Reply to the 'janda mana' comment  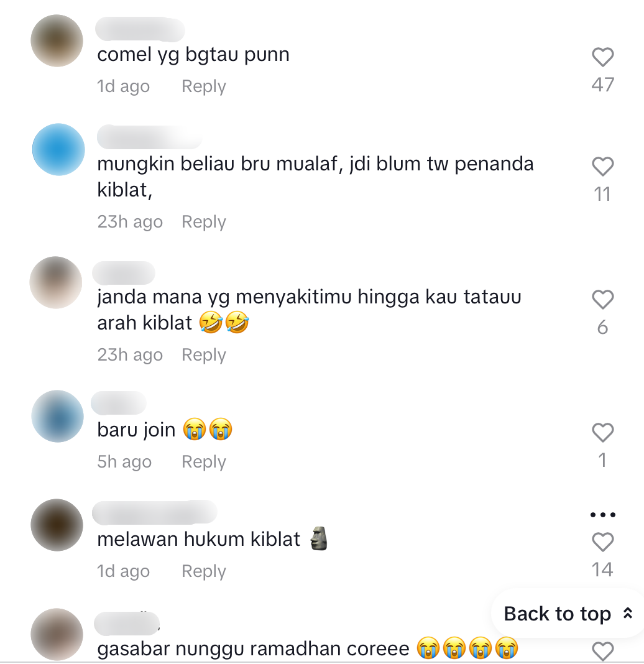(204, 355)
